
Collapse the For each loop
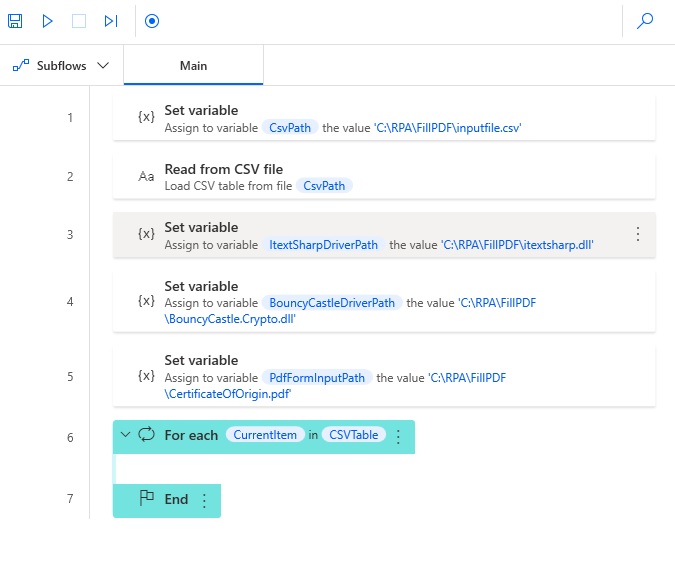tap(125, 435)
